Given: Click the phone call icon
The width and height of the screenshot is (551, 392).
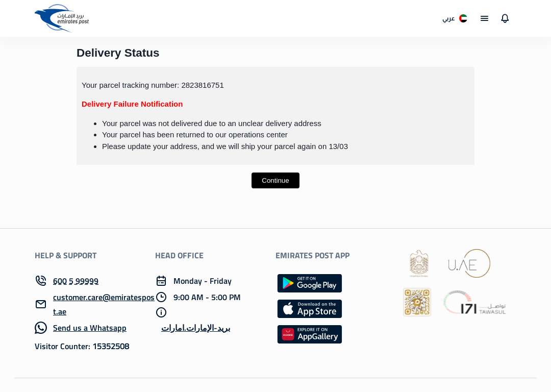Looking at the screenshot, I should [x=41, y=281].
